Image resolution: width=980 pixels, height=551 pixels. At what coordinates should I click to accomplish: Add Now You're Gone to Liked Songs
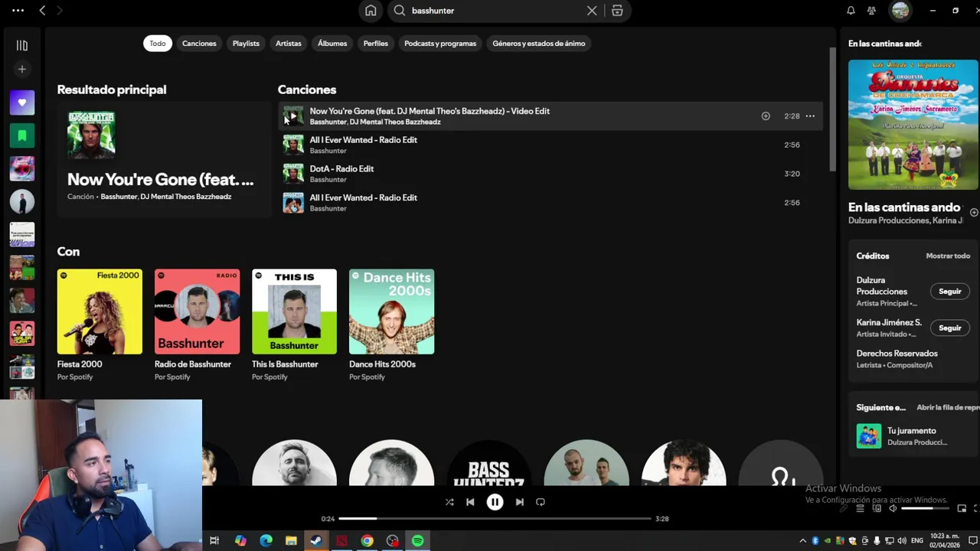click(766, 116)
